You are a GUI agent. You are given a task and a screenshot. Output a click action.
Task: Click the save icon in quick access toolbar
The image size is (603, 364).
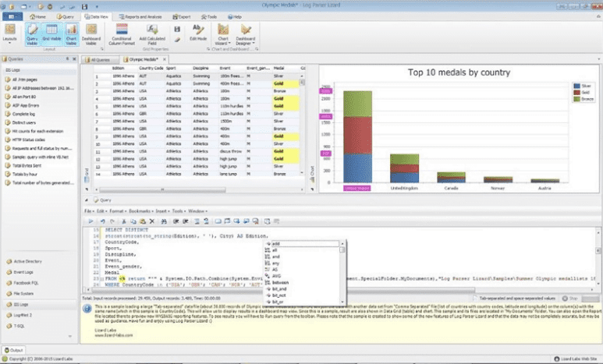[x=84, y=6]
